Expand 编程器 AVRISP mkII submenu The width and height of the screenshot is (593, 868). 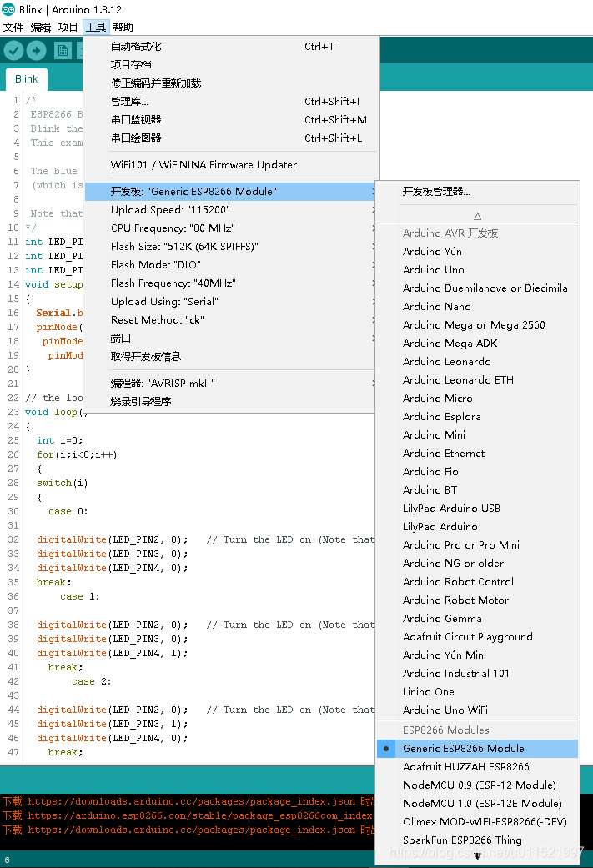pyautogui.click(x=231, y=383)
